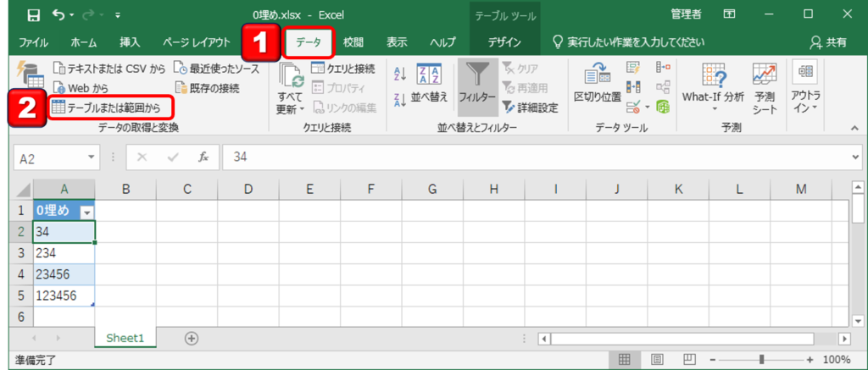Switch to Page Layout view icon
868x370 pixels.
click(x=657, y=360)
